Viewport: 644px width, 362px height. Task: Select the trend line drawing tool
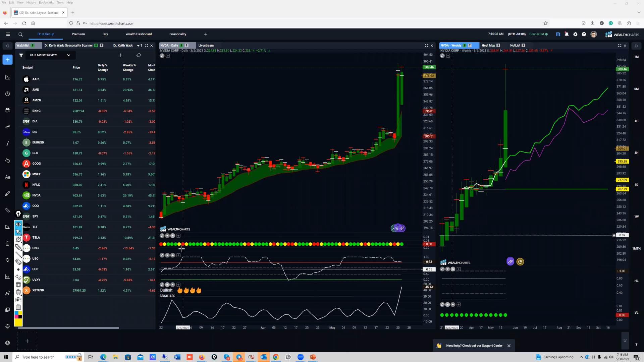click(7, 143)
